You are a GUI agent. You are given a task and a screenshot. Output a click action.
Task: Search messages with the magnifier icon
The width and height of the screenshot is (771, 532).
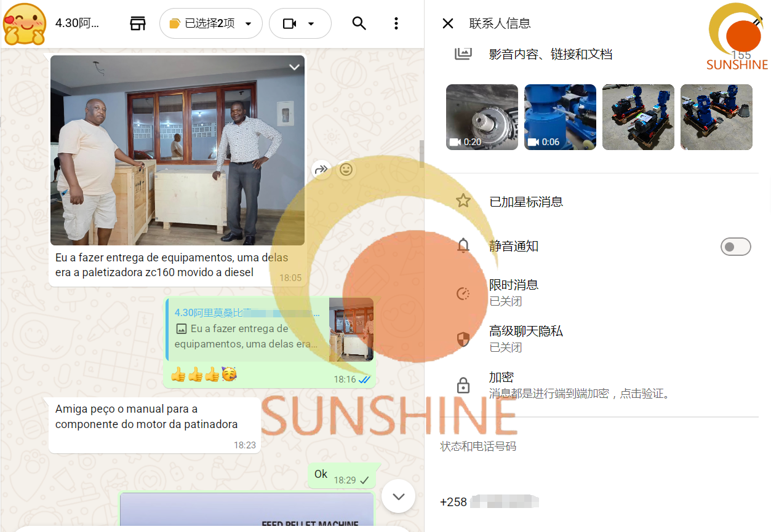tap(359, 23)
